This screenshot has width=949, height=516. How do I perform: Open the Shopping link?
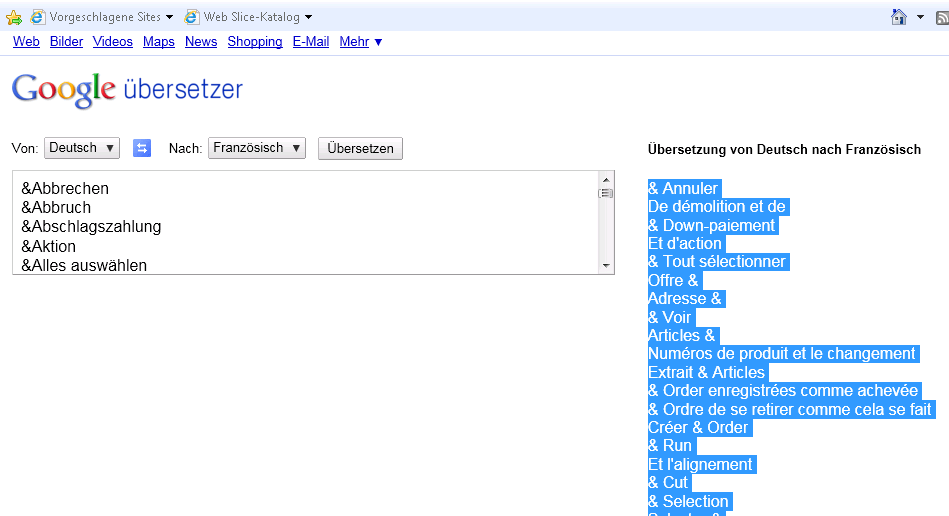(x=255, y=42)
